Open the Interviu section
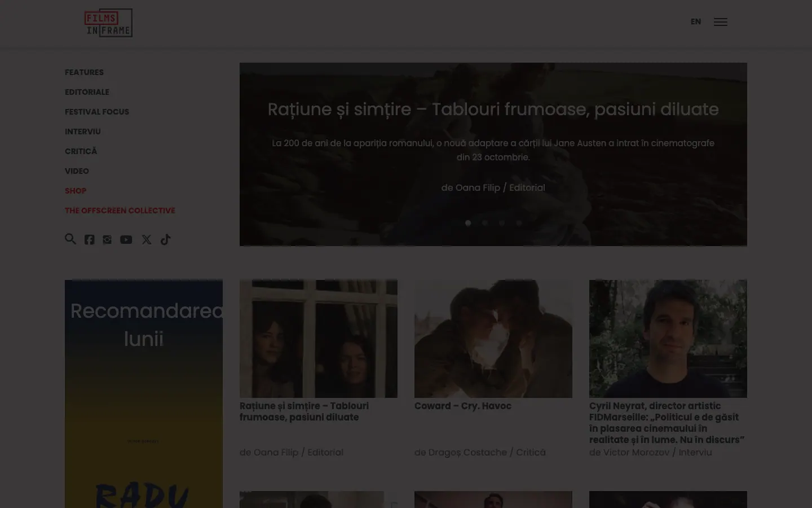The height and width of the screenshot is (508, 812). 83,132
